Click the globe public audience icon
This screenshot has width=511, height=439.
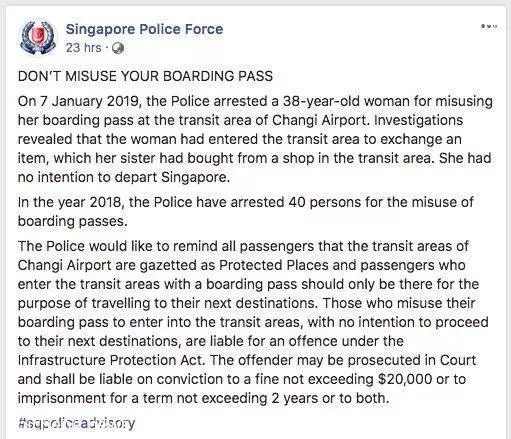click(x=118, y=48)
